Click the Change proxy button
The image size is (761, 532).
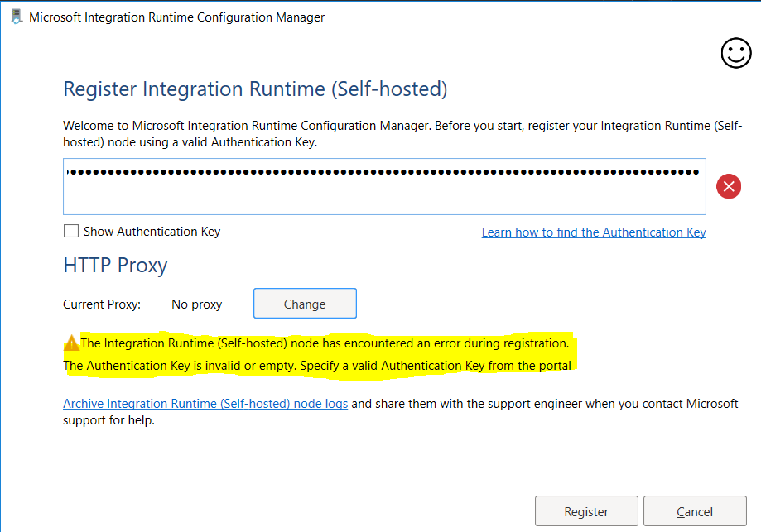[305, 304]
